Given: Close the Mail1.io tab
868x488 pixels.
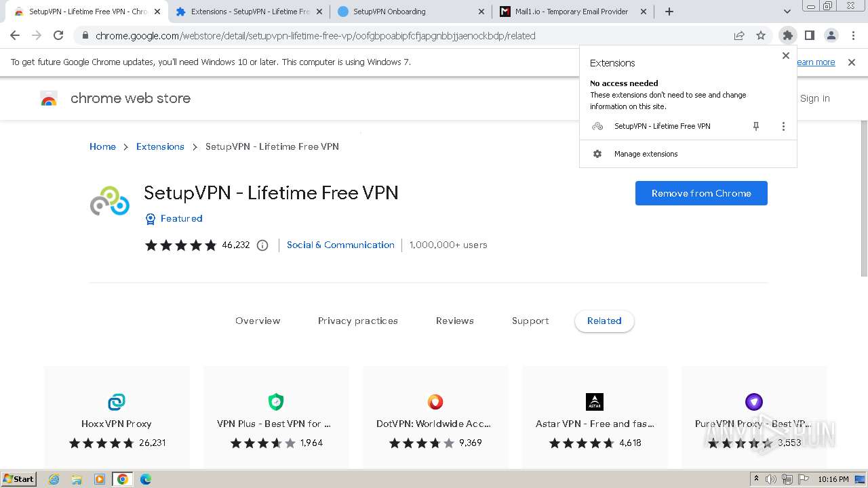Looking at the screenshot, I should tap(644, 12).
